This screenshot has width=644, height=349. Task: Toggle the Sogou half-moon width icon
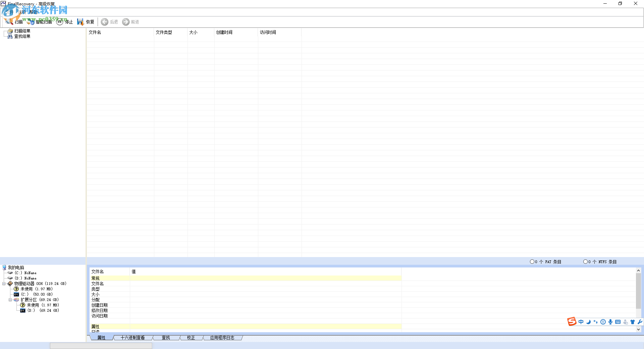pos(588,322)
